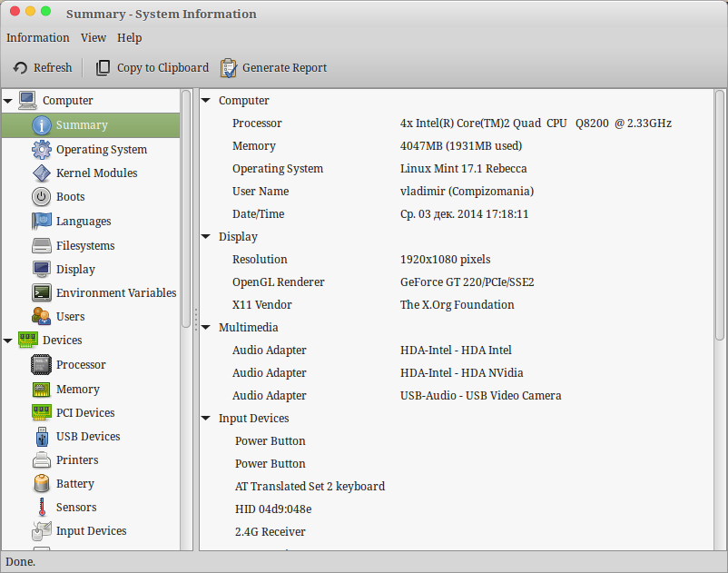Image resolution: width=728 pixels, height=573 pixels.
Task: Select the USB Devices label in sidebar
Action: (x=88, y=437)
